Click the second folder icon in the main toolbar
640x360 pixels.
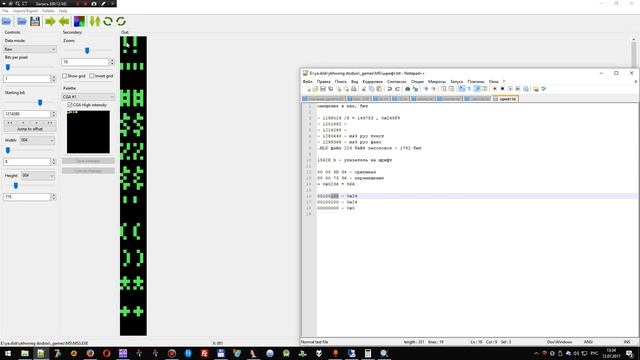pyautogui.click(x=22, y=21)
